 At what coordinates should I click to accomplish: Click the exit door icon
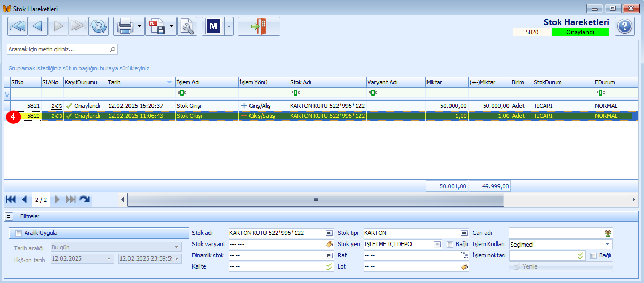click(259, 26)
